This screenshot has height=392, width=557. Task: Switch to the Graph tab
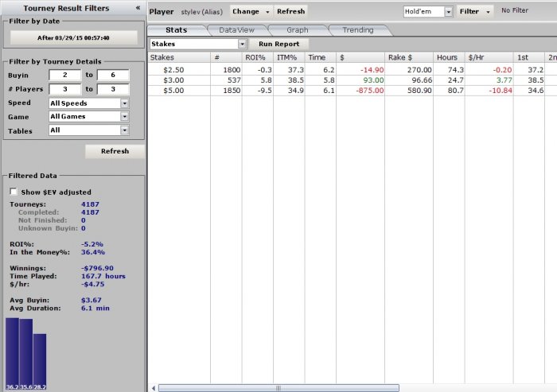click(x=298, y=30)
